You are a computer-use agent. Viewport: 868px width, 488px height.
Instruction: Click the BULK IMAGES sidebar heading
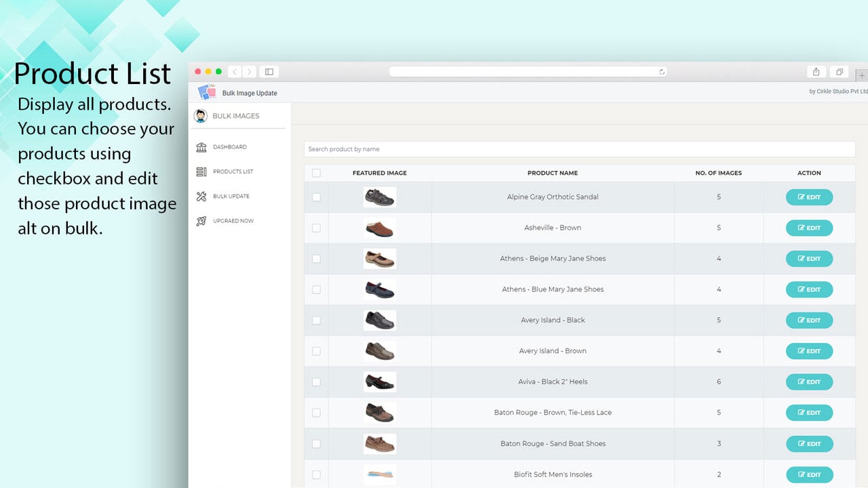(x=236, y=116)
